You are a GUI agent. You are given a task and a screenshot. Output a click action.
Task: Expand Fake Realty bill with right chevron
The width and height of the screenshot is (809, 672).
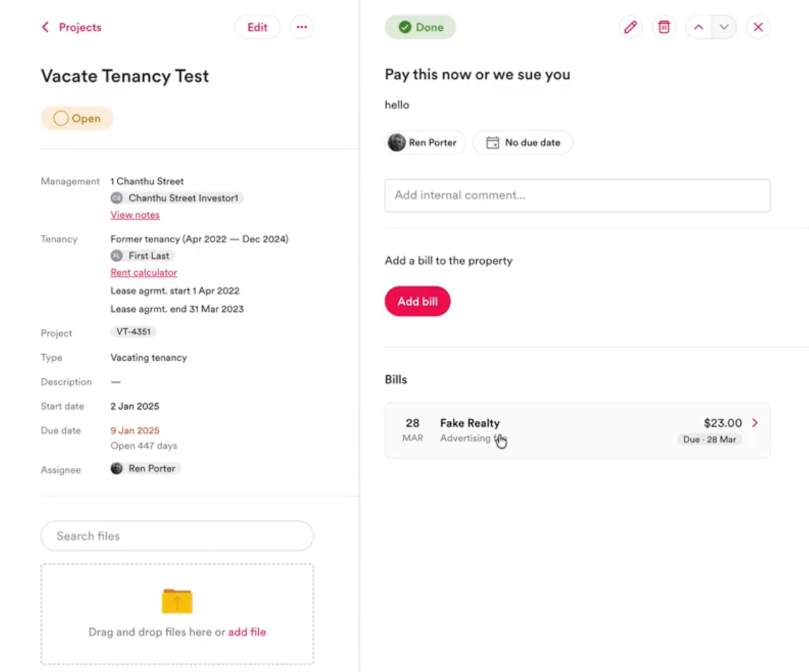tap(755, 423)
